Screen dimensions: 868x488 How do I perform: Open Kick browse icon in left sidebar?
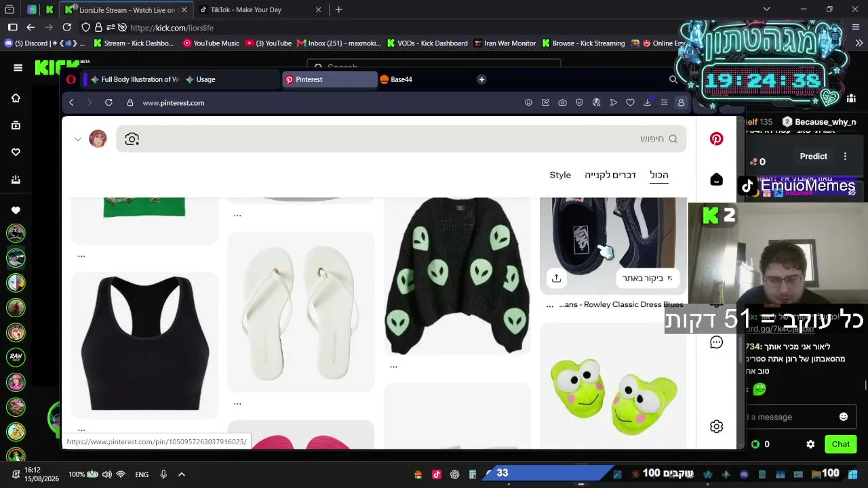[16, 125]
